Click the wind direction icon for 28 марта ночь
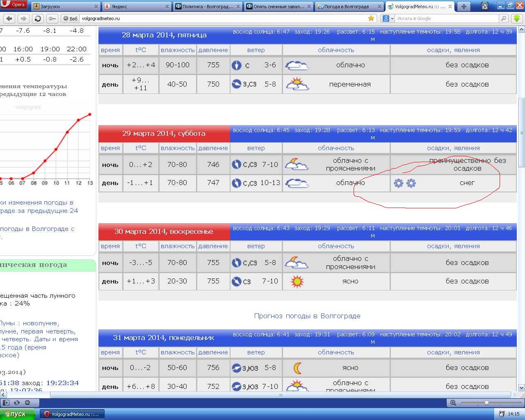This screenshot has width=525, height=420. (x=237, y=65)
